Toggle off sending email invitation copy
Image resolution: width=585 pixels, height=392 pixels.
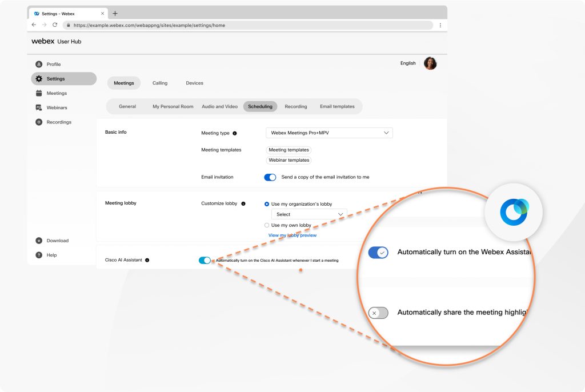270,177
